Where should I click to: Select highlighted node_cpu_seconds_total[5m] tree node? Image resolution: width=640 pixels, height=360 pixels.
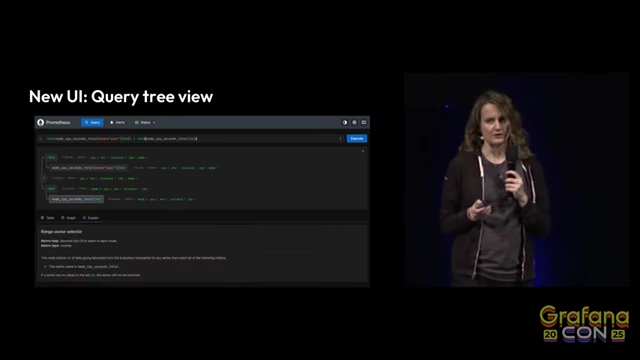click(76, 199)
